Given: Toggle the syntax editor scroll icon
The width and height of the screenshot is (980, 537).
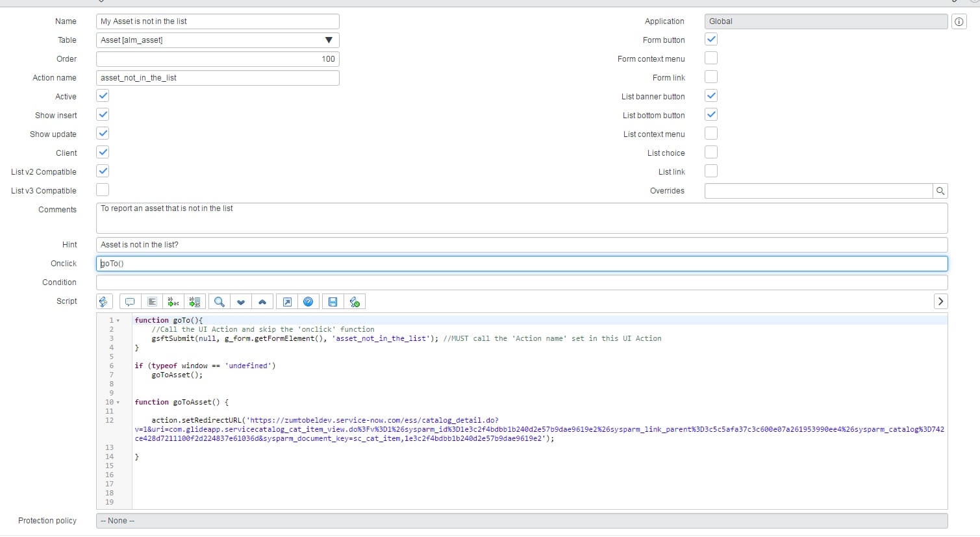Looking at the screenshot, I should coord(104,301).
